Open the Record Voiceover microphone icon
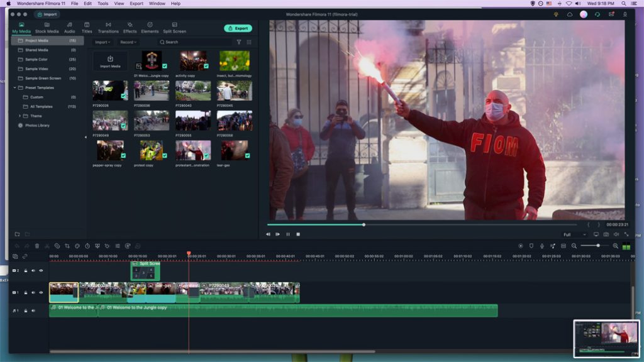The width and height of the screenshot is (644, 362). coord(542,247)
